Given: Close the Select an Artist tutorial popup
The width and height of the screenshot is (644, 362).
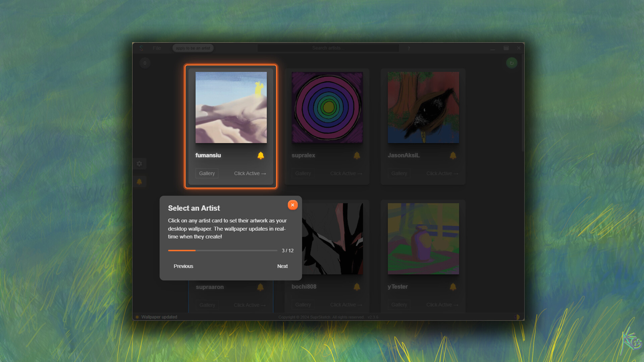Looking at the screenshot, I should point(292,205).
